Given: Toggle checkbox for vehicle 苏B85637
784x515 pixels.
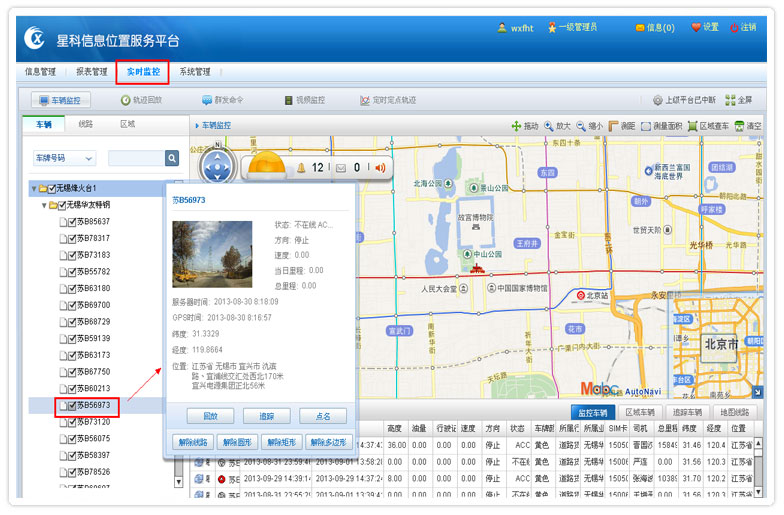Looking at the screenshot, I should (72, 221).
